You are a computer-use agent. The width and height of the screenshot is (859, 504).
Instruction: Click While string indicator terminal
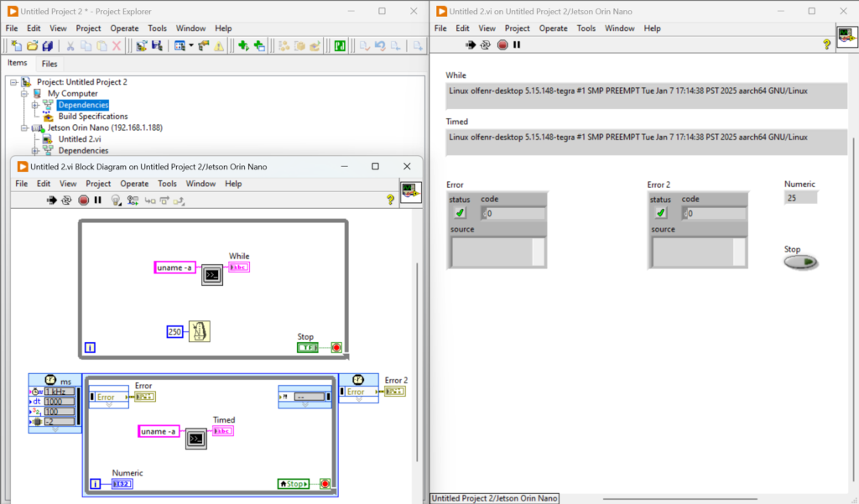(239, 268)
